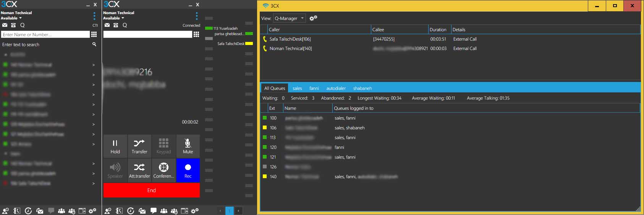Open dialpad grid icon in idle 3CX phone
644x215 pixels.
click(94, 34)
